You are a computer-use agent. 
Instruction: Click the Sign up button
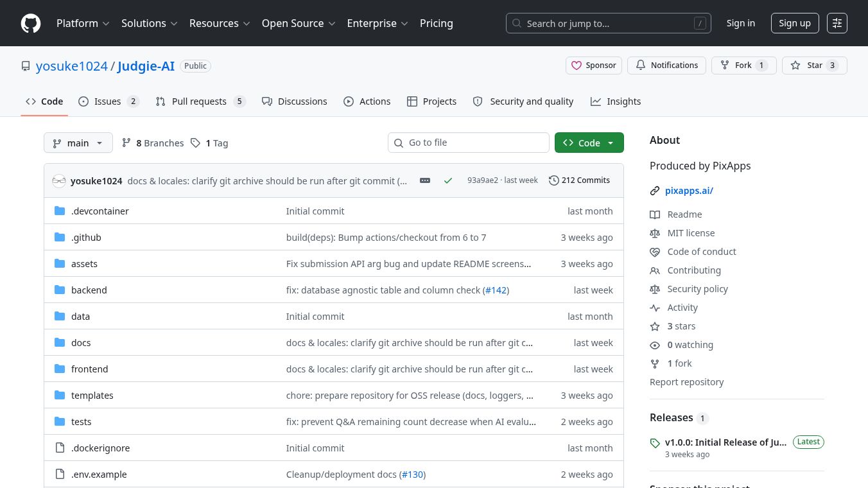(795, 23)
